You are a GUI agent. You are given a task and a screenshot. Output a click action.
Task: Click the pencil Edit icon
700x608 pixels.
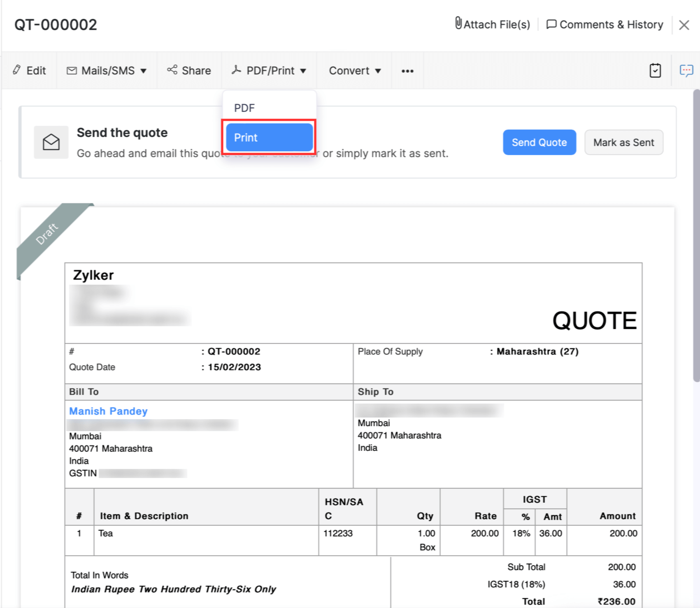coord(17,70)
